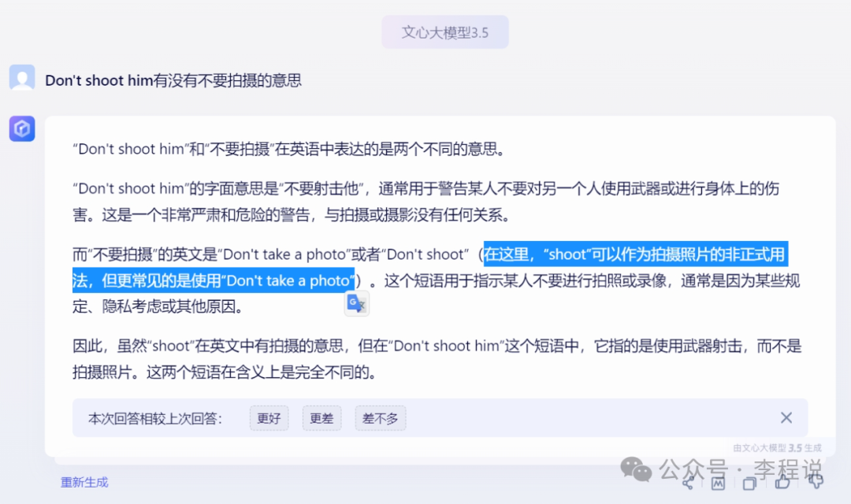
Task: Dislike the answer with the thumbs-down icon
Action: pyautogui.click(x=816, y=480)
